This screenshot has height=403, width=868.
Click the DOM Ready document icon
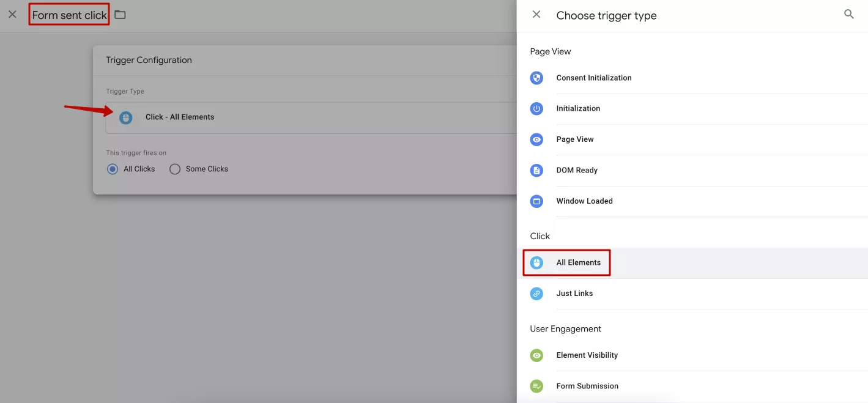pos(536,170)
